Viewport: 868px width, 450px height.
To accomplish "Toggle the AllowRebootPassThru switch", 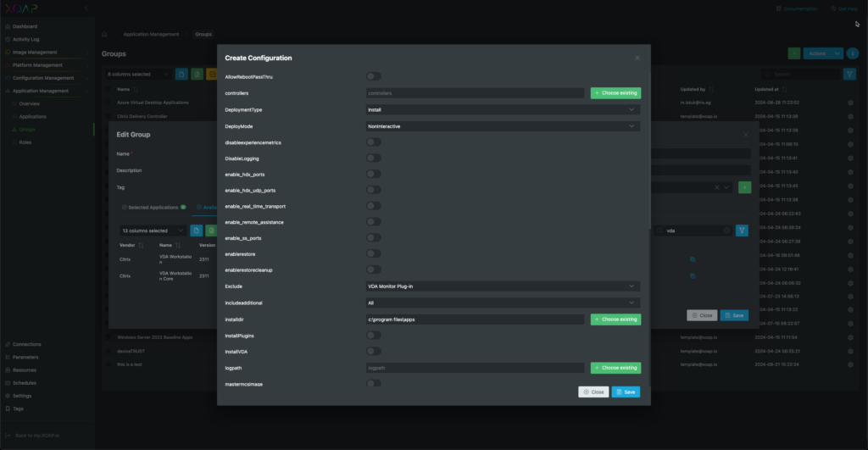I will point(374,76).
